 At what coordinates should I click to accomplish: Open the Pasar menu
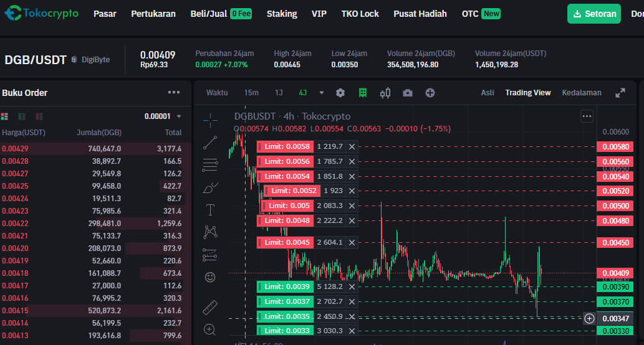(x=105, y=14)
